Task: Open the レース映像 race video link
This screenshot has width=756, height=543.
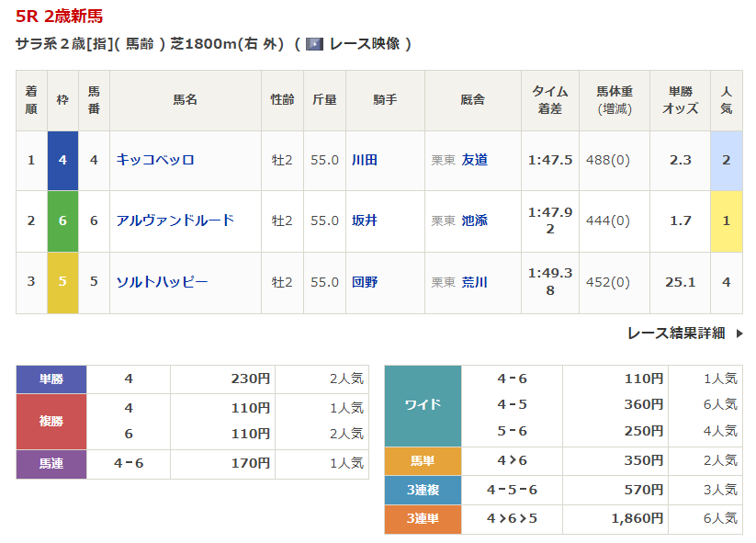Action: [365, 44]
